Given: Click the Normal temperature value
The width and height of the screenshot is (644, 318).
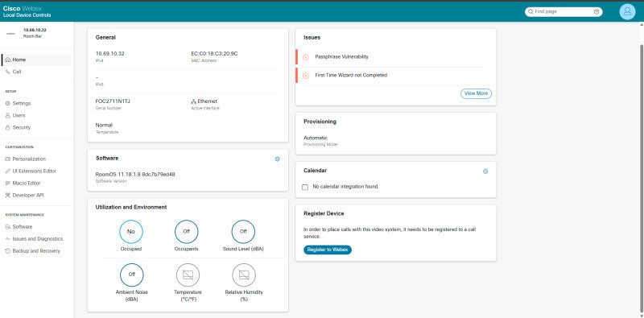Looking at the screenshot, I should pyautogui.click(x=104, y=126).
